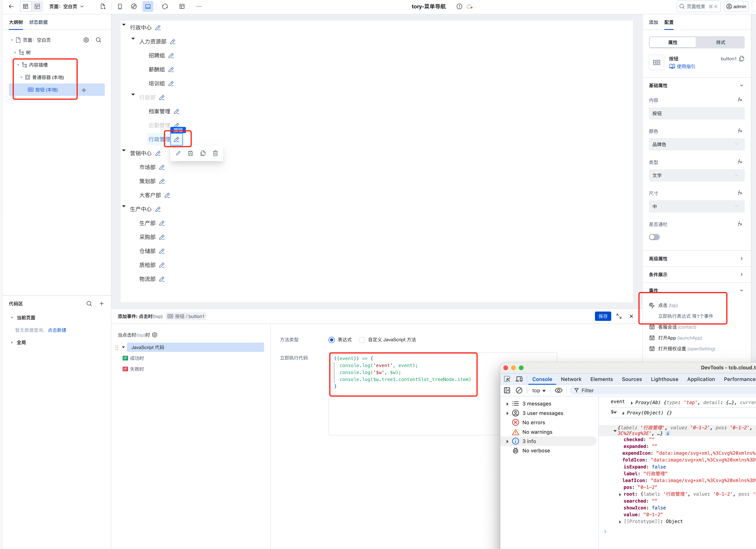Click the back arrow in top toolbar
Image resolution: width=756 pixels, height=549 pixels.
[x=11, y=6]
